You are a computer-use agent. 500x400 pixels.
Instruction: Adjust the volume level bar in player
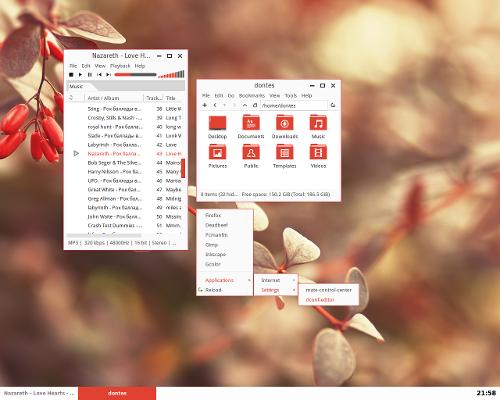[x=171, y=74]
